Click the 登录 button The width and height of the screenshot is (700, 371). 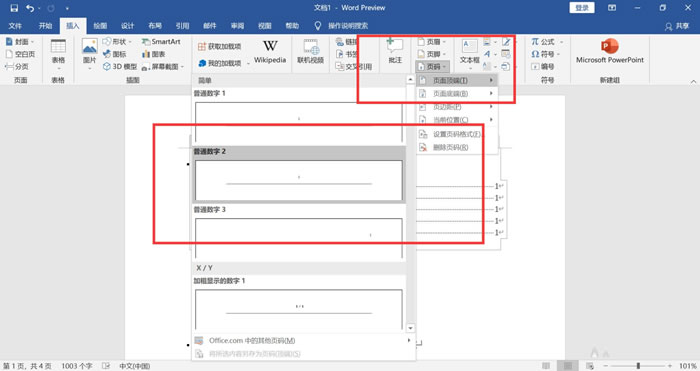pos(582,8)
